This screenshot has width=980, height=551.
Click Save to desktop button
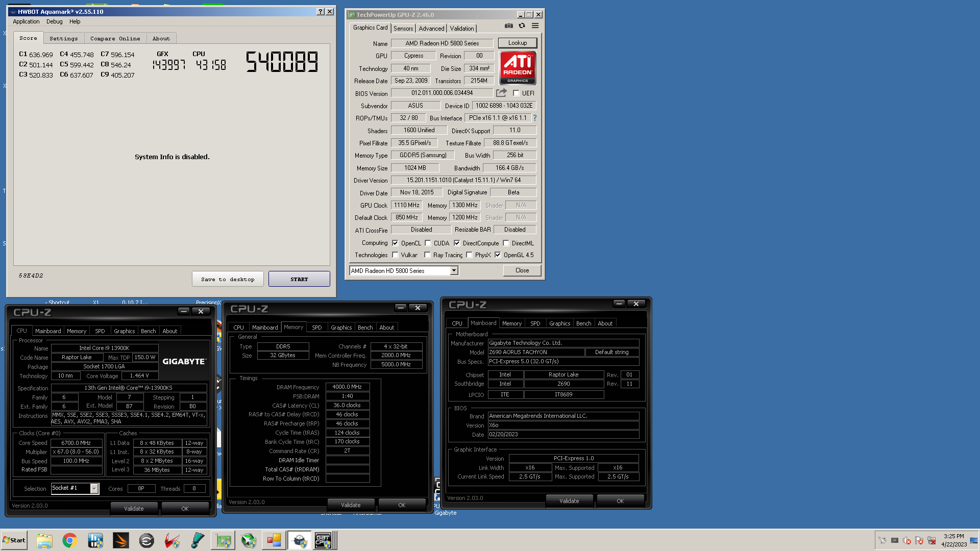pos(228,279)
